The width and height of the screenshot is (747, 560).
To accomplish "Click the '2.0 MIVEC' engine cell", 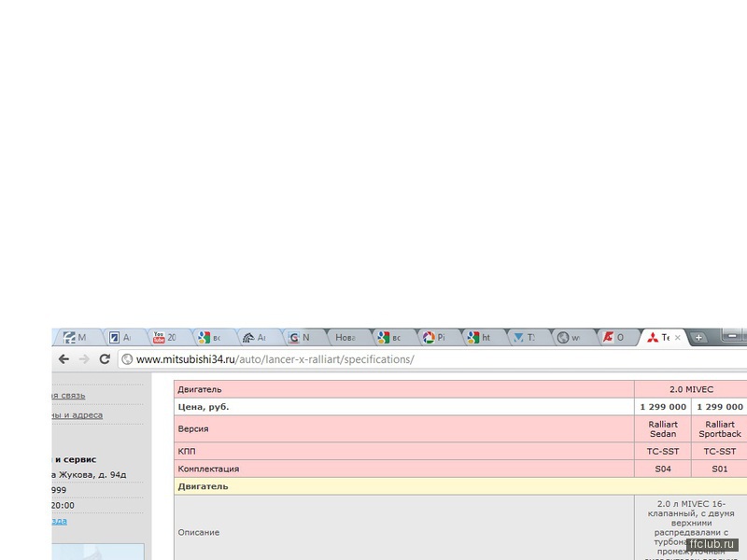I will (x=691, y=389).
